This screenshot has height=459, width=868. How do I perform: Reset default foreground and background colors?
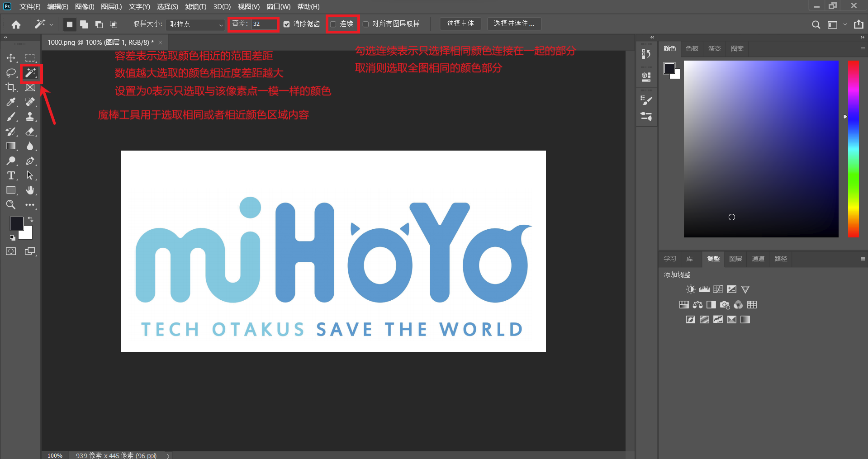coord(12,237)
